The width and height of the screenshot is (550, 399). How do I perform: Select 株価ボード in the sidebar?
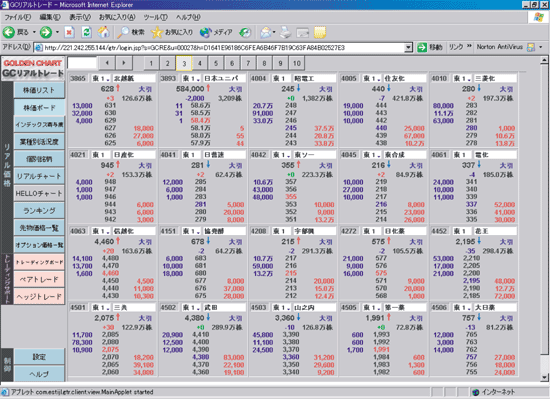[x=39, y=108]
